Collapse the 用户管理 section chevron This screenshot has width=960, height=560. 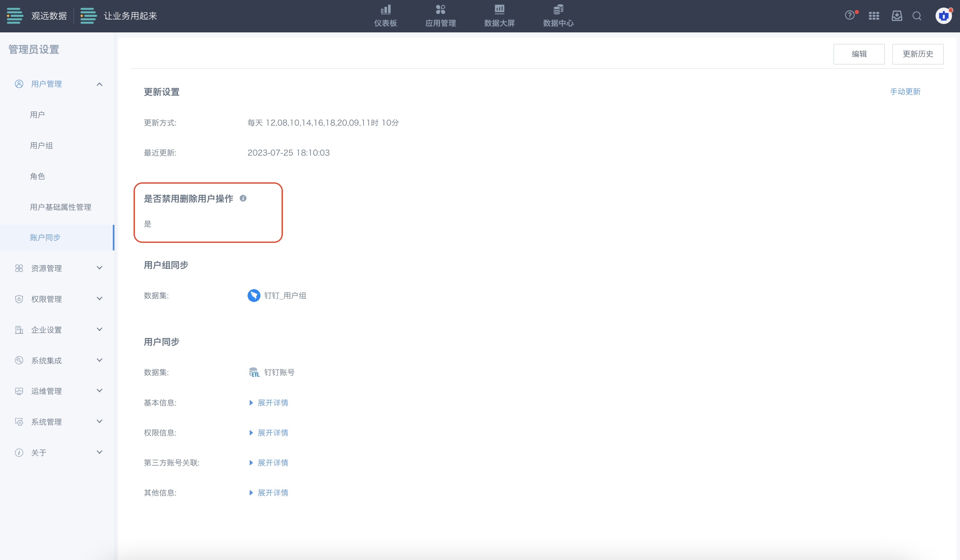[x=100, y=84]
